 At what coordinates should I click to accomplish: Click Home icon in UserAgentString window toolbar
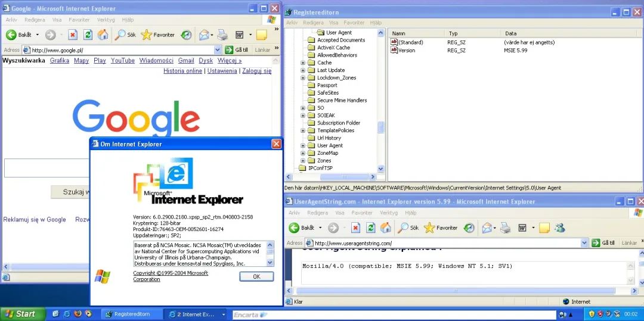tap(386, 227)
